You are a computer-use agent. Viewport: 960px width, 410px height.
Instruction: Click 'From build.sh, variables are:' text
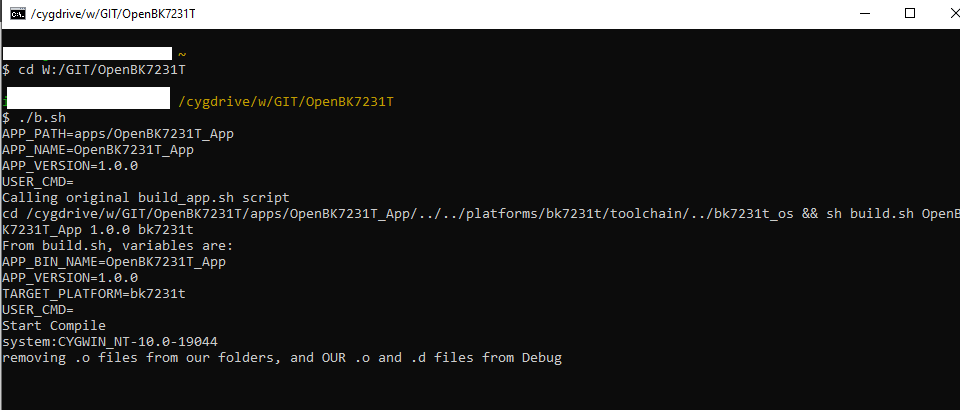(118, 245)
